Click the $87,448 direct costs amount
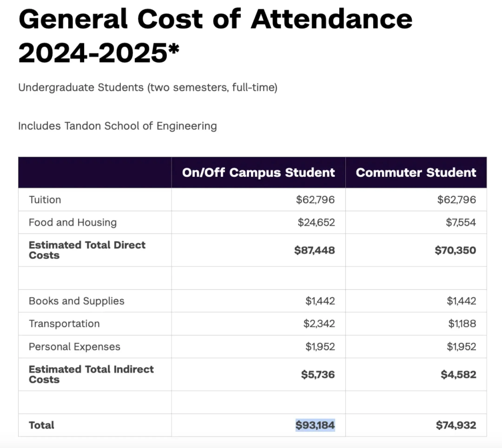Screen dimensions: 502x448 click(x=315, y=250)
